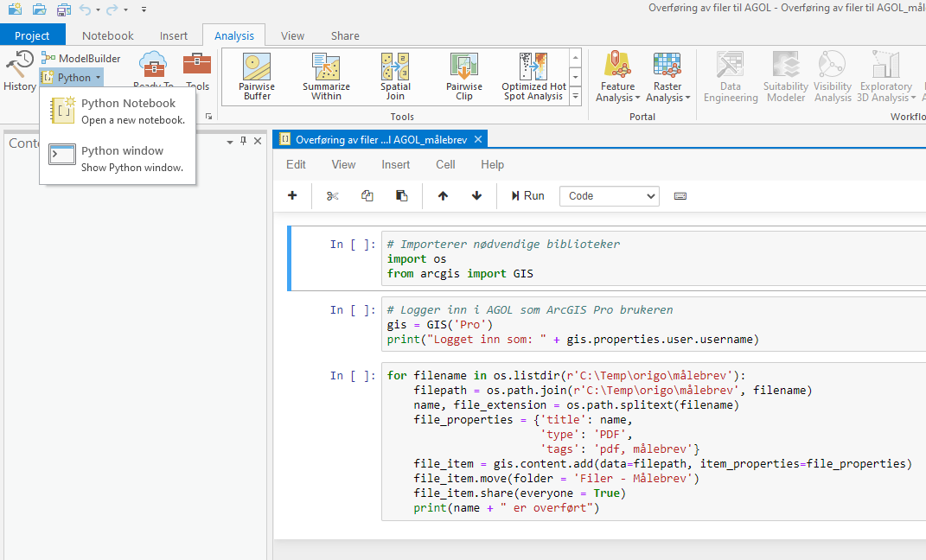Undo the last action
The height and width of the screenshot is (560, 926).
coord(86,10)
